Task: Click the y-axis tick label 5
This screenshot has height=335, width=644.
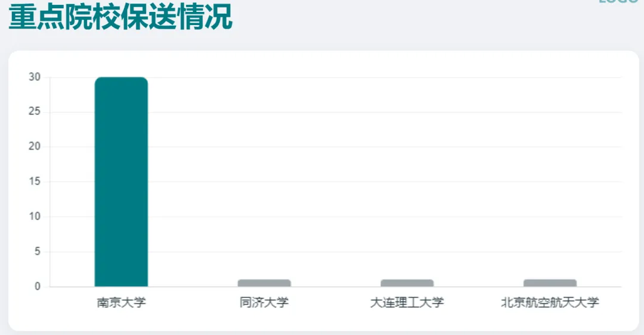Action: [38, 251]
